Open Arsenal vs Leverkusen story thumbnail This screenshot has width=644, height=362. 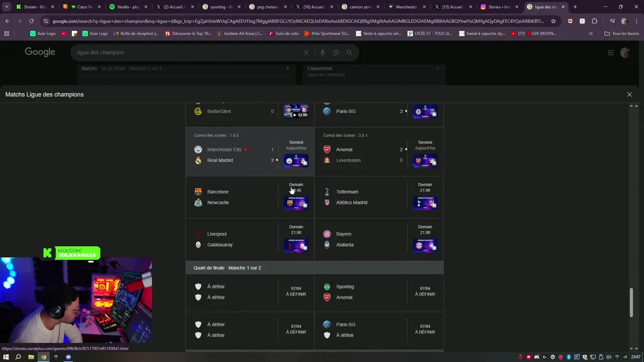425,160
